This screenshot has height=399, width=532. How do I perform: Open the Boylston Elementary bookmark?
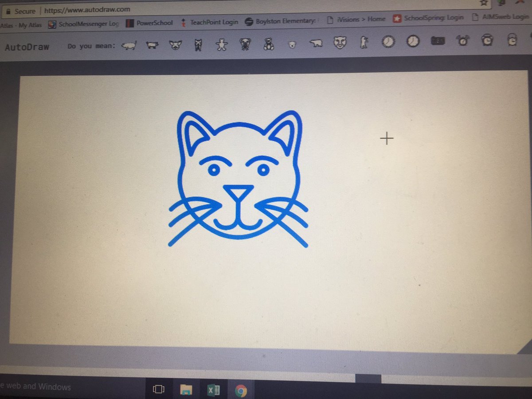tap(281, 20)
